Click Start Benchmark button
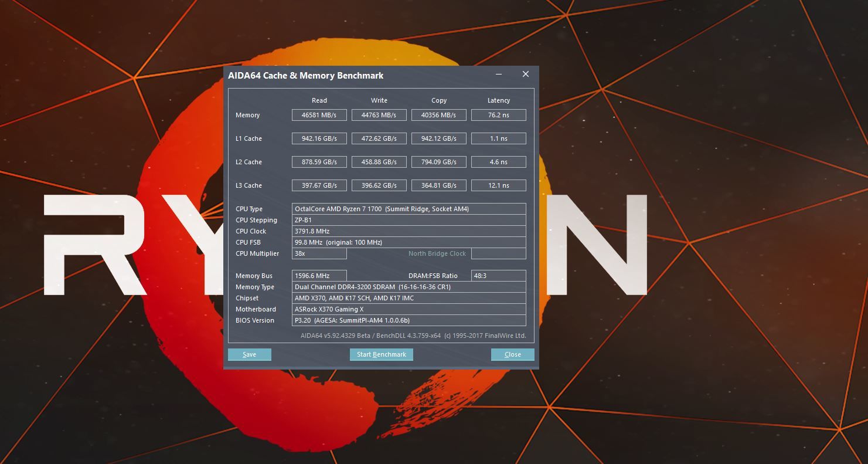The height and width of the screenshot is (464, 868). (x=382, y=354)
